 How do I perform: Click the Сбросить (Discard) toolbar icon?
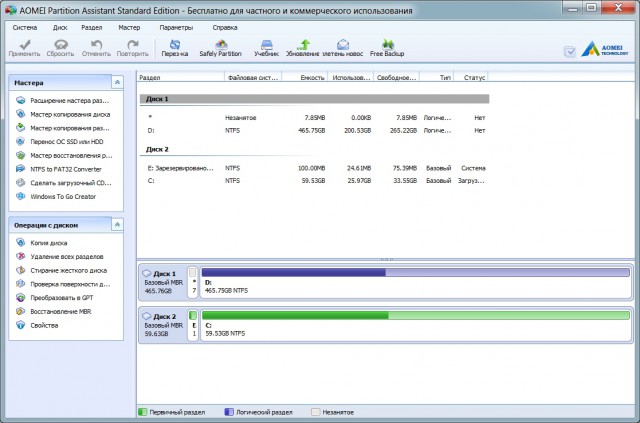(x=60, y=48)
